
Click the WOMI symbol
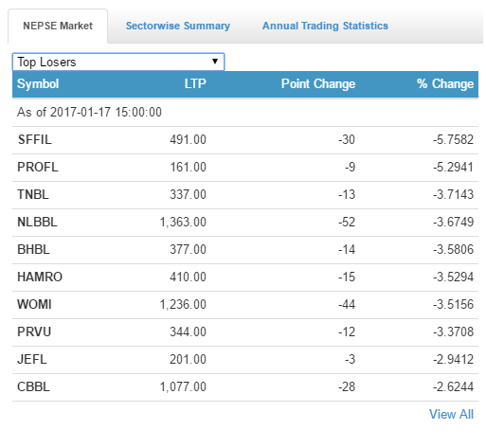pyautogui.click(x=34, y=304)
